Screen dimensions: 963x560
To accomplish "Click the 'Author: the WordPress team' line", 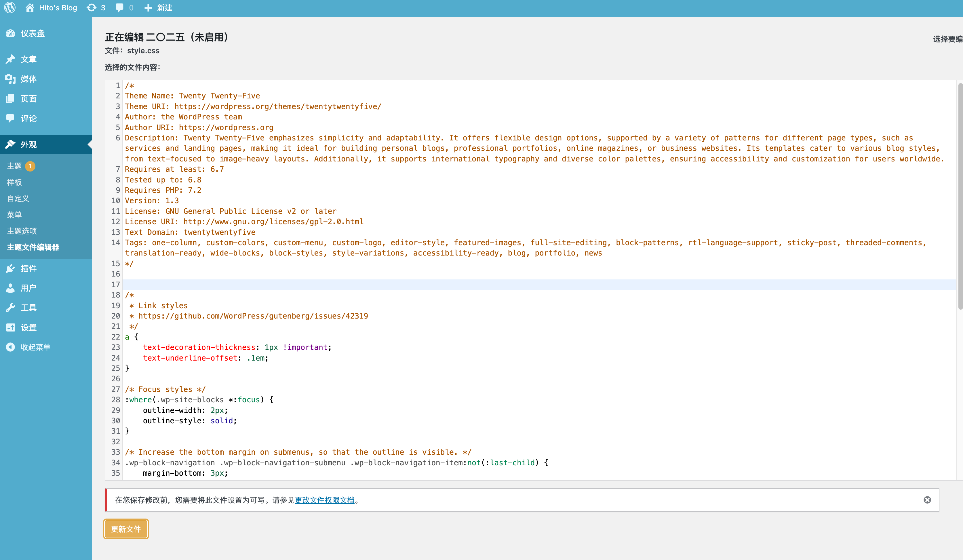I will point(183,117).
